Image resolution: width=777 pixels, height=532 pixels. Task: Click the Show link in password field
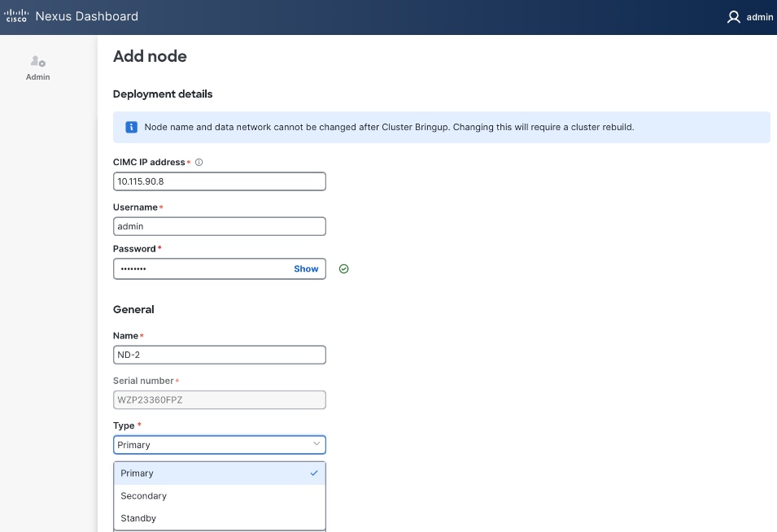305,268
